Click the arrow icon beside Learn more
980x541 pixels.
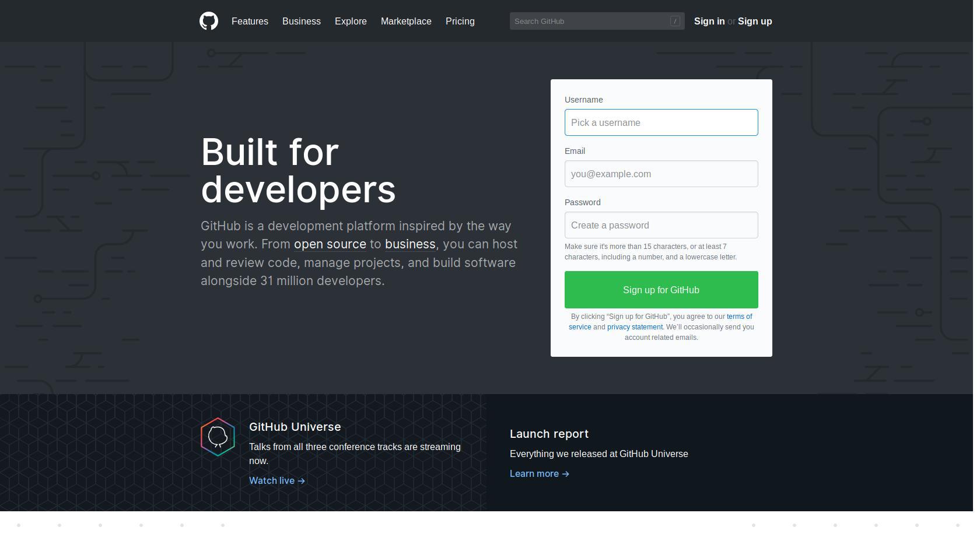[x=565, y=474]
